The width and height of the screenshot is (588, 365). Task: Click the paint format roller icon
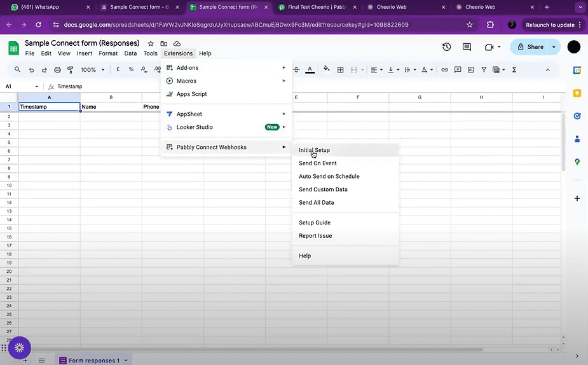pyautogui.click(x=71, y=70)
